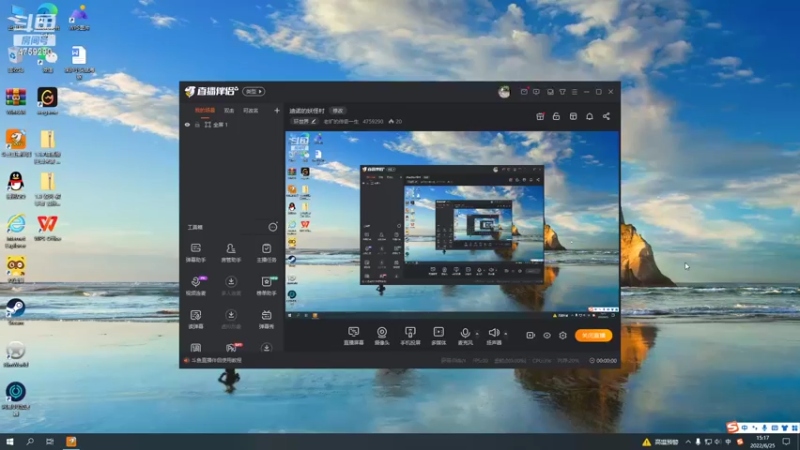This screenshot has width=800, height=450.
Task: Select the 摄像头 camera source icon
Action: pyautogui.click(x=382, y=336)
